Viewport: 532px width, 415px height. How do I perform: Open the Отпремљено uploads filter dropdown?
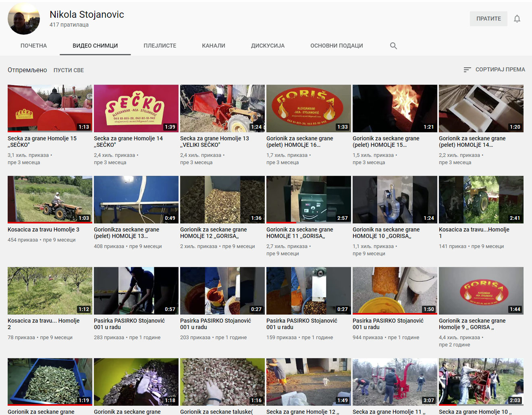point(27,70)
